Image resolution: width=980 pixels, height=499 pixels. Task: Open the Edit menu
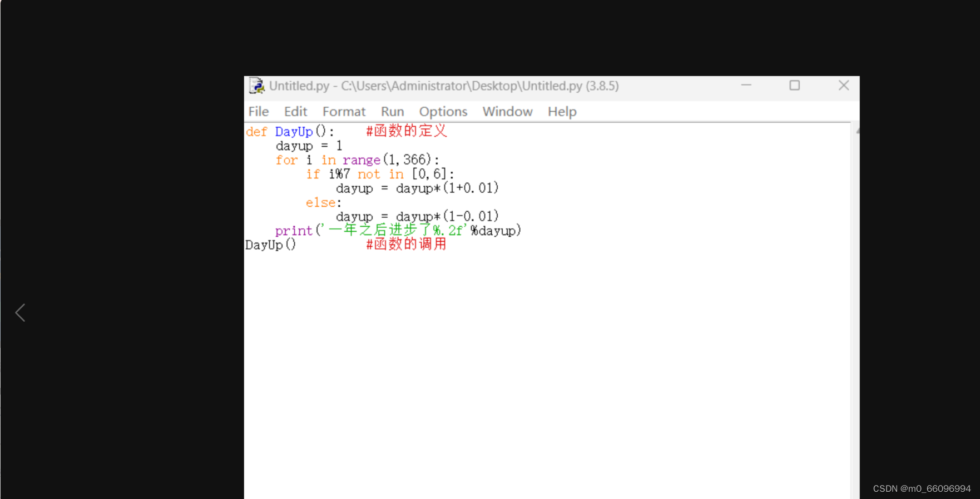point(295,112)
